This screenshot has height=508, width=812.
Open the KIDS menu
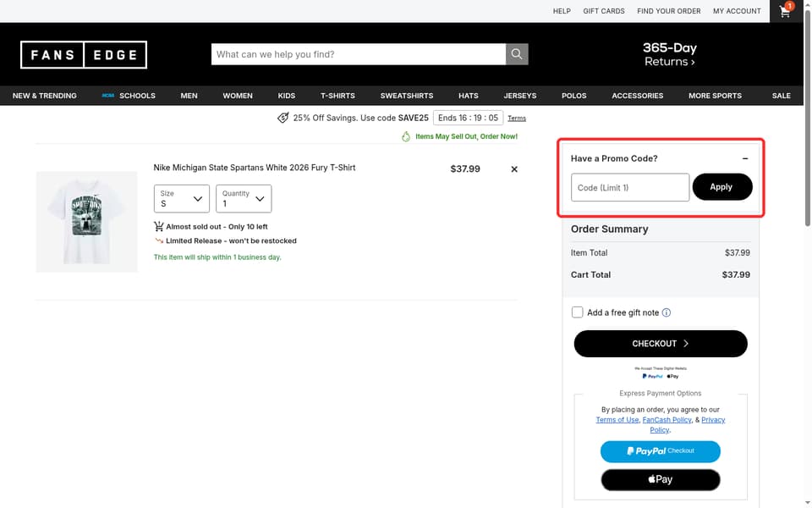tap(287, 96)
